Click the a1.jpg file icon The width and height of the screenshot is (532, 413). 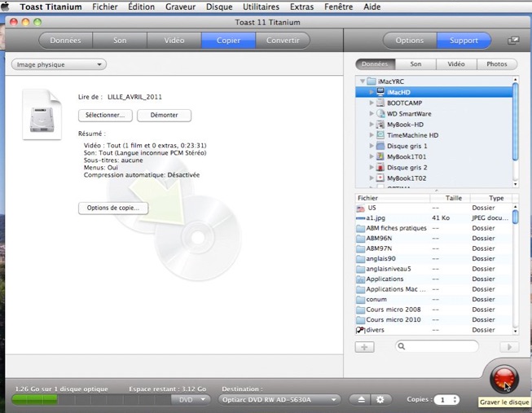point(360,218)
